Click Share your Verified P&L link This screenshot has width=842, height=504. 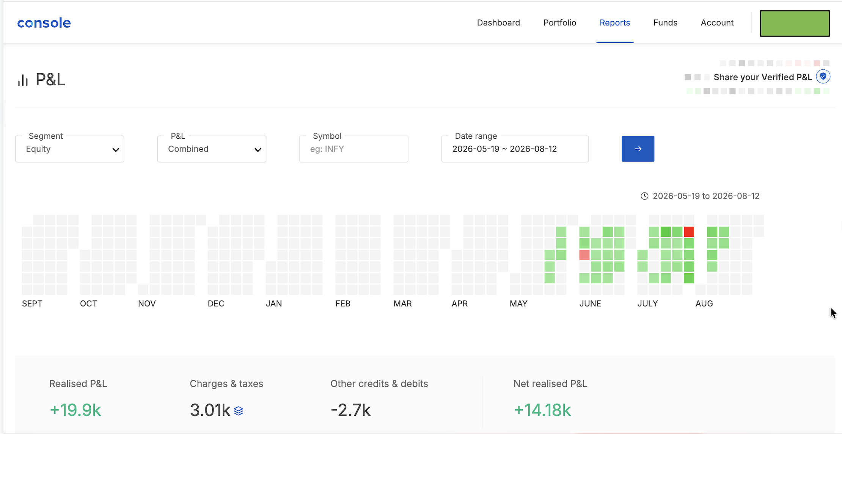click(763, 77)
